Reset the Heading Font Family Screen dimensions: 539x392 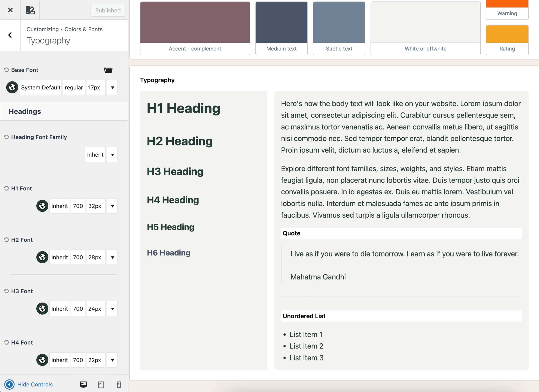tap(6, 137)
